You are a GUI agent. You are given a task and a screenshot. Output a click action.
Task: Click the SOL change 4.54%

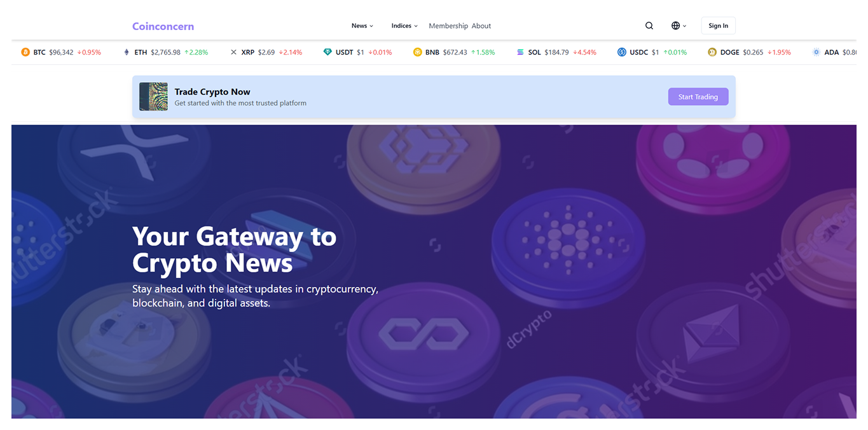point(584,52)
